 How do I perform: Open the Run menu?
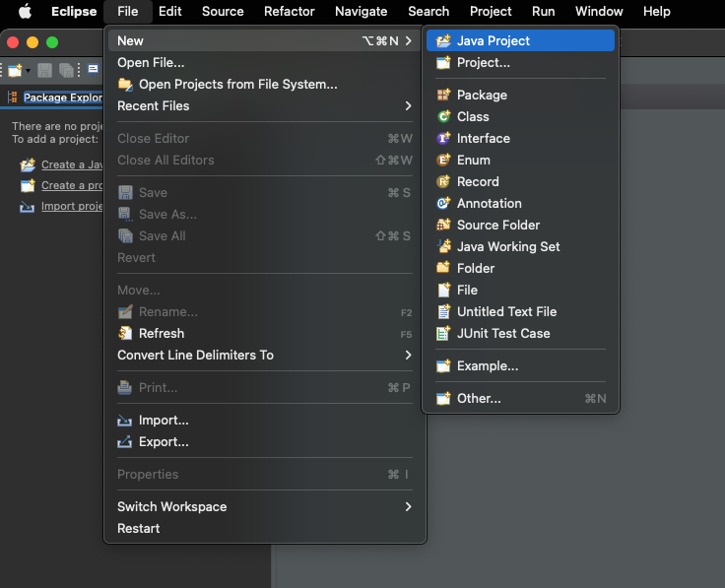544,11
